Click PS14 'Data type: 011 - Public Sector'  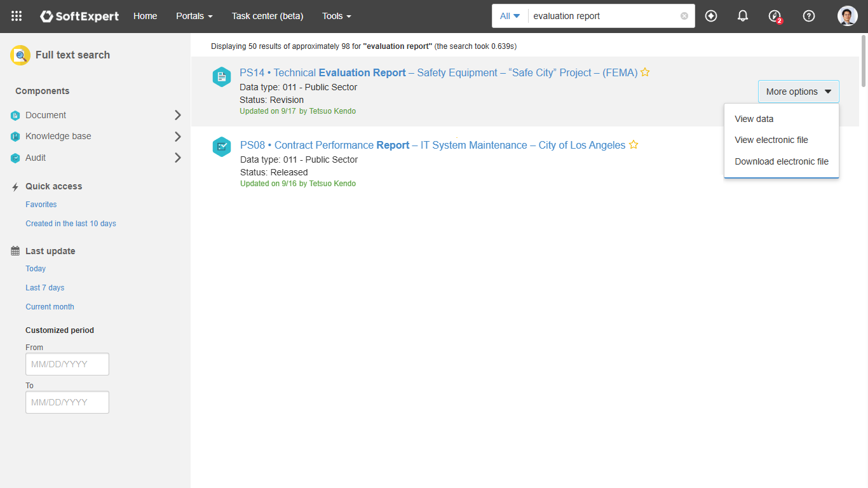(299, 87)
